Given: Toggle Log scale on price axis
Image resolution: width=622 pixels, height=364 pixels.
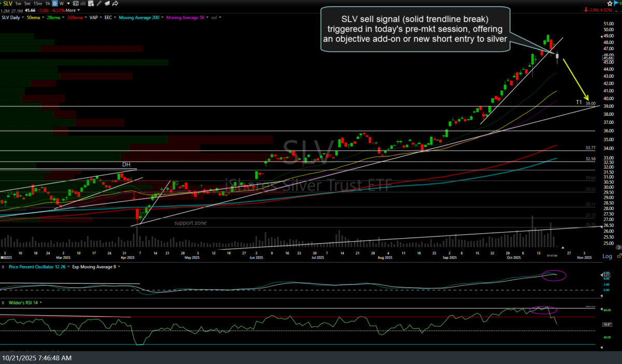Looking at the screenshot, I should point(607,256).
